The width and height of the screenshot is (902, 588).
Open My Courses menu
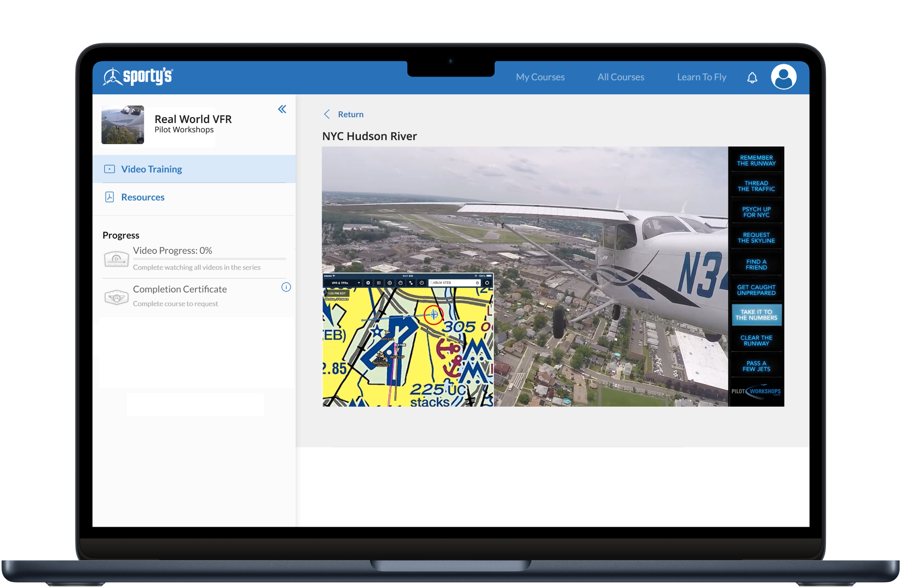click(x=540, y=77)
